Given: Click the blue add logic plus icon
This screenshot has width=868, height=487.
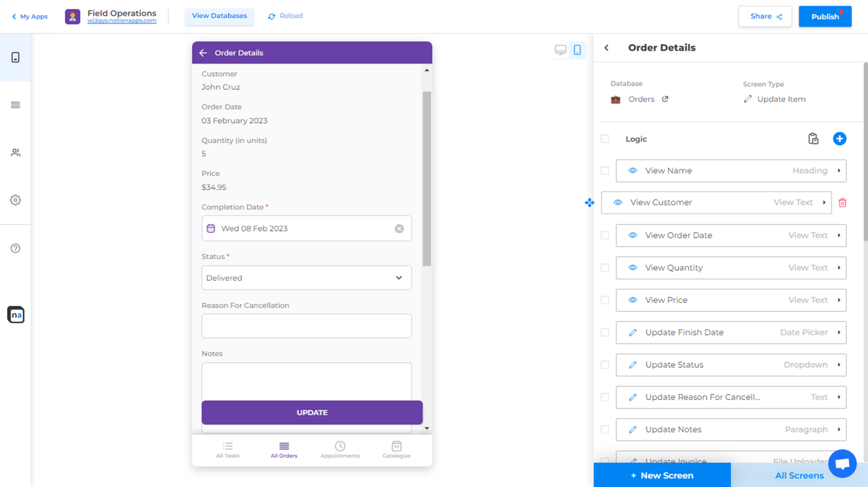Looking at the screenshot, I should tap(839, 139).
